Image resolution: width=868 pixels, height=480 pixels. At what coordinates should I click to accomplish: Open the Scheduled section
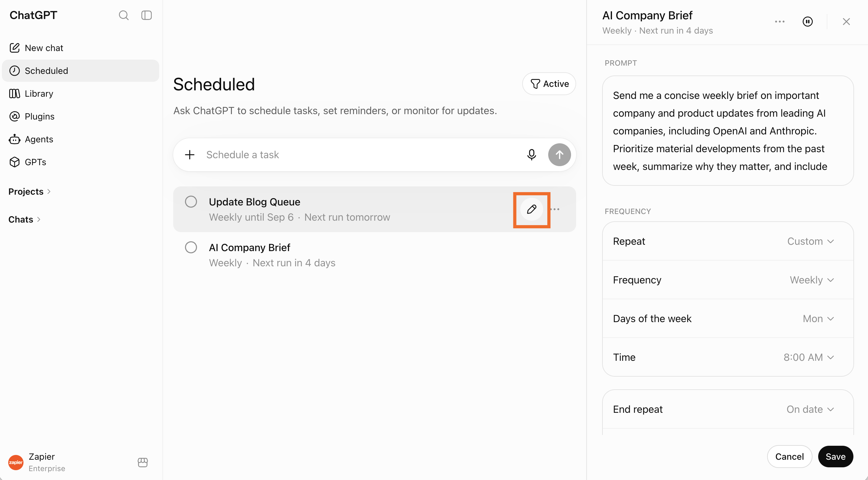pyautogui.click(x=81, y=71)
